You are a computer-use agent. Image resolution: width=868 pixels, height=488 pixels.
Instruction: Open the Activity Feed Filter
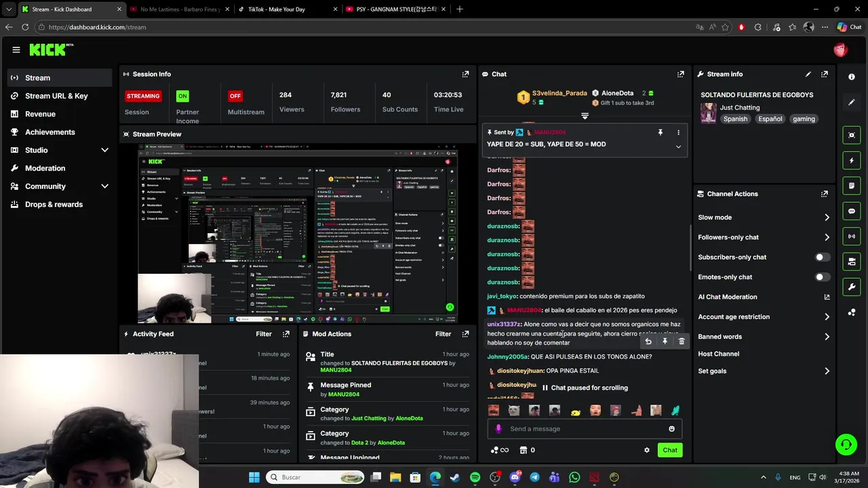264,333
